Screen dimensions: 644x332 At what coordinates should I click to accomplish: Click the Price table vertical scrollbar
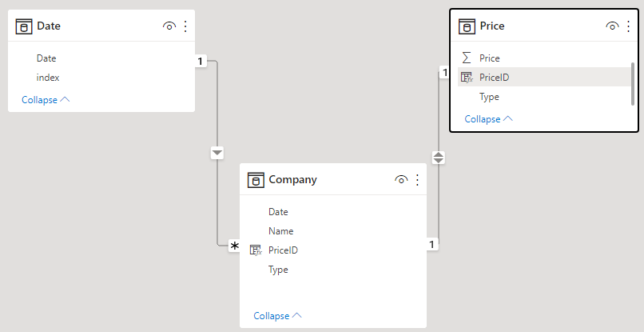click(x=633, y=83)
